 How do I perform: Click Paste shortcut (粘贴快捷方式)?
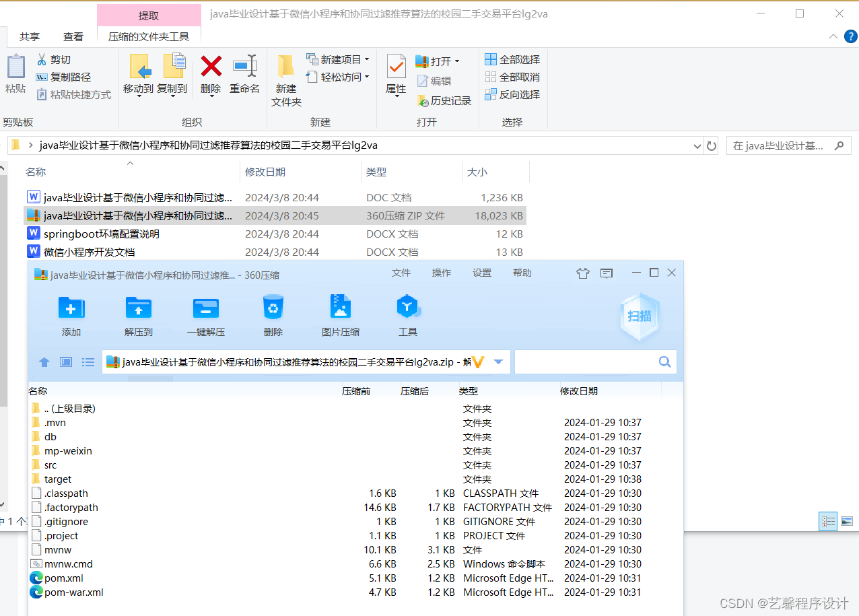(x=74, y=95)
